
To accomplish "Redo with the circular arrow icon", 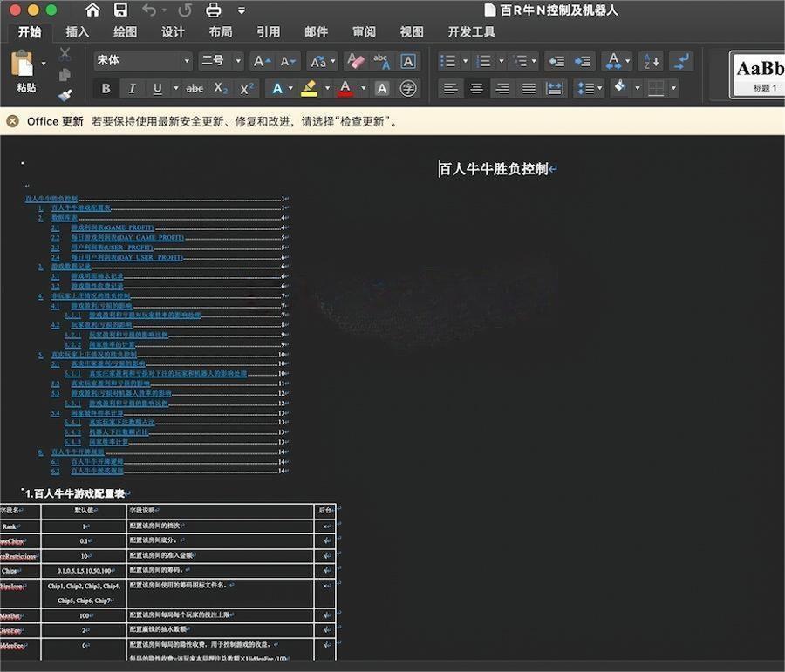I will pyautogui.click(x=185, y=10).
